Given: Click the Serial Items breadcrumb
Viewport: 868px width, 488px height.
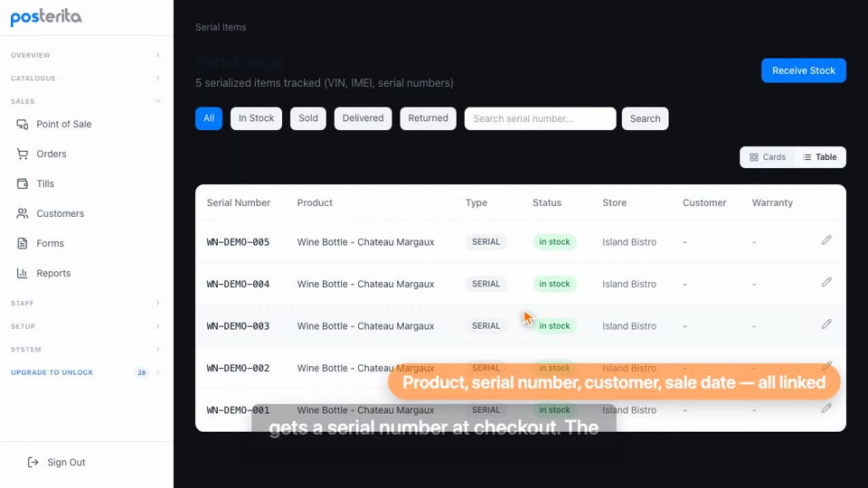Looking at the screenshot, I should click(221, 27).
